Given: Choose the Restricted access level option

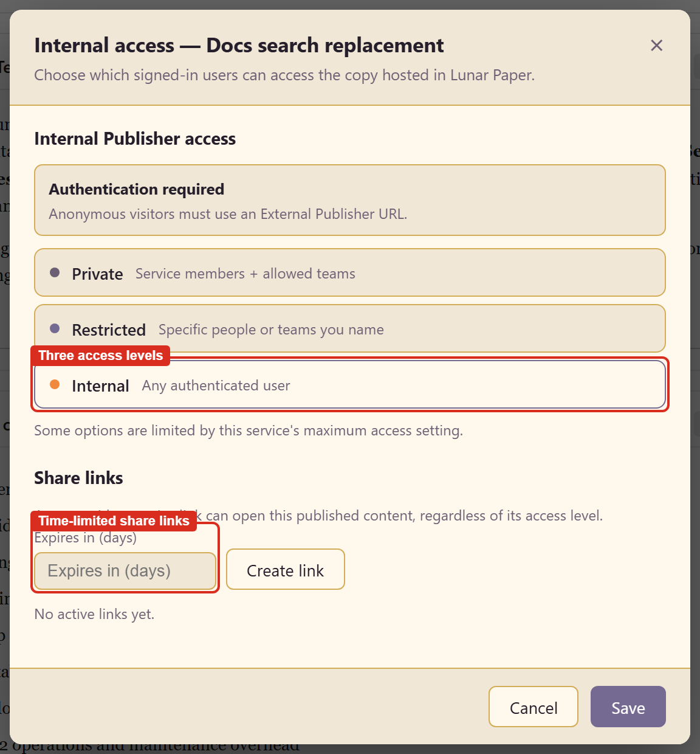Looking at the screenshot, I should 350,328.
